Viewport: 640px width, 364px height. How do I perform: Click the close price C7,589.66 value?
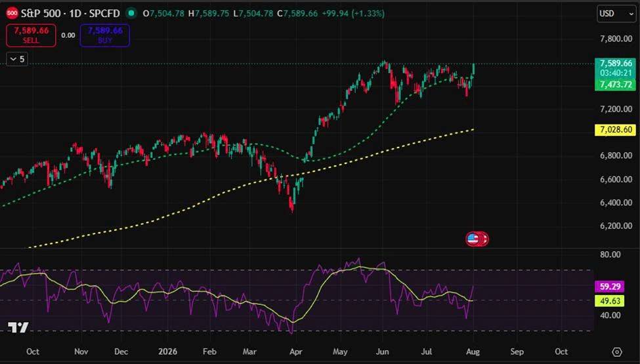pyautogui.click(x=297, y=14)
